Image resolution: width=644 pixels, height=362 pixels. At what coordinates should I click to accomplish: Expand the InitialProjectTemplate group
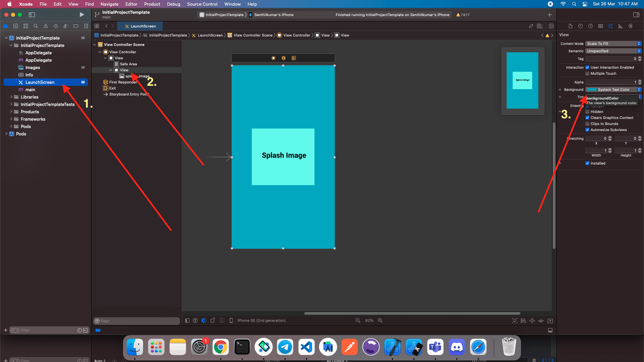(10, 45)
